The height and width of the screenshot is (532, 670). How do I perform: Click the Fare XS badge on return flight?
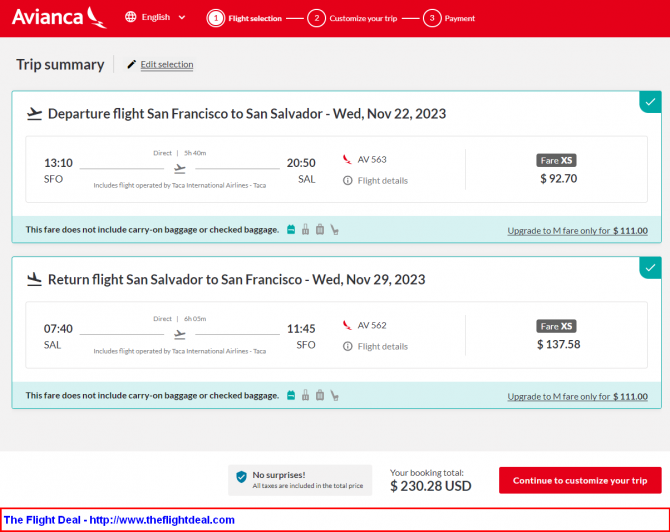556,326
